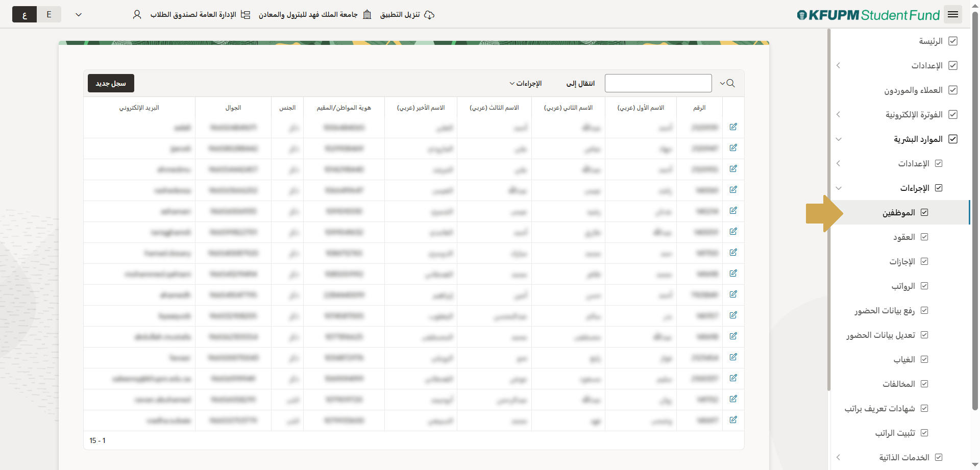Click the KFUPM Student Fund logo

click(x=868, y=15)
